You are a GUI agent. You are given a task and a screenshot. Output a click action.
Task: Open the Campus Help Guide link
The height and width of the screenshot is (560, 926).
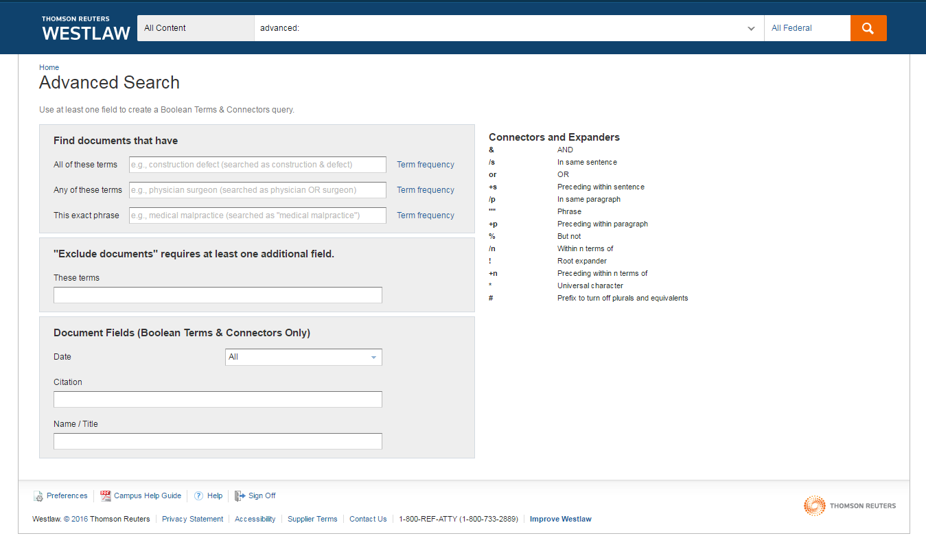point(148,495)
